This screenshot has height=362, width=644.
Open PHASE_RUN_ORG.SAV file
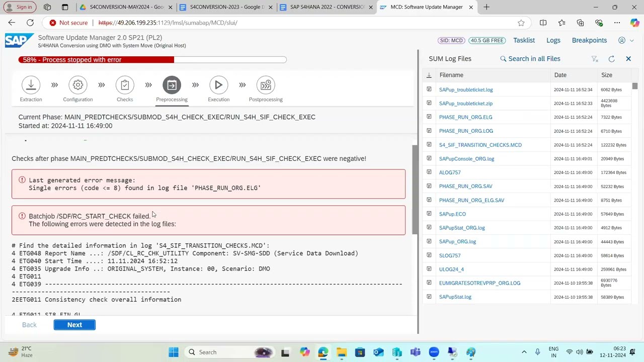[x=465, y=187]
